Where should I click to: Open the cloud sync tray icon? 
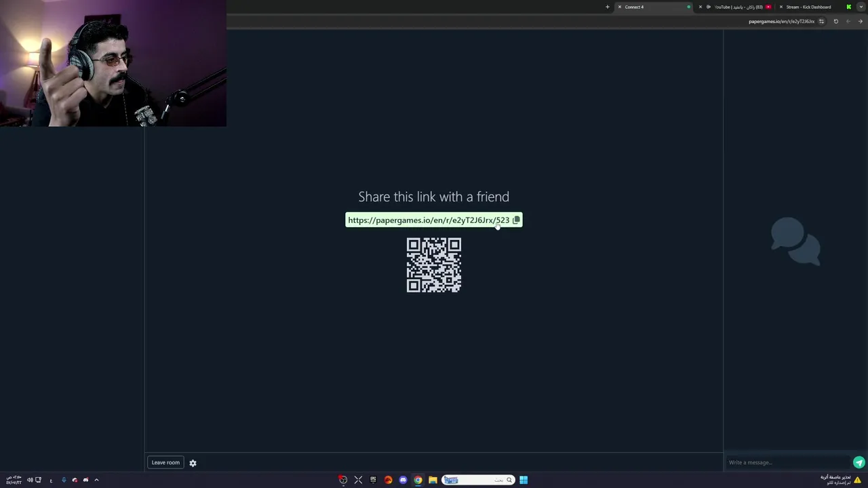75,480
